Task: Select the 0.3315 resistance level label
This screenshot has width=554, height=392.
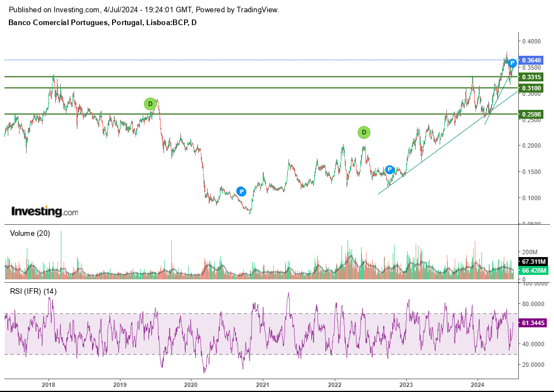Action: (531, 77)
